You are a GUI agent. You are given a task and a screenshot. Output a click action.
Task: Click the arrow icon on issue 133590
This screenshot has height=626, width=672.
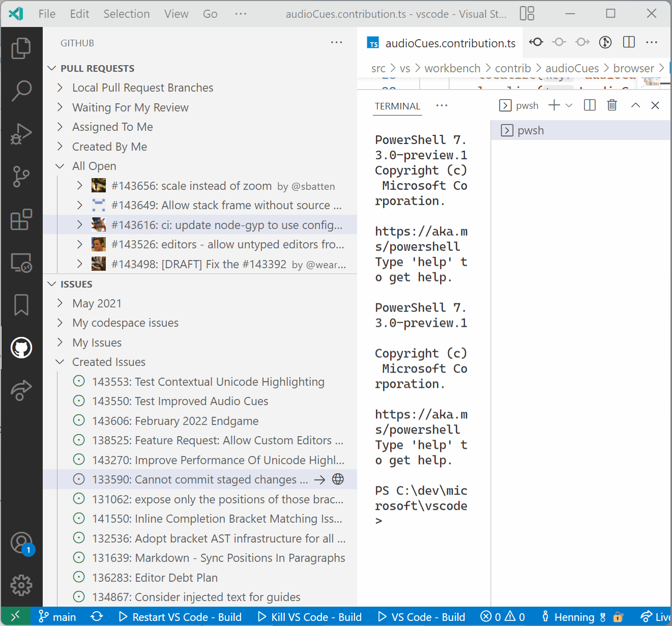[x=319, y=479]
